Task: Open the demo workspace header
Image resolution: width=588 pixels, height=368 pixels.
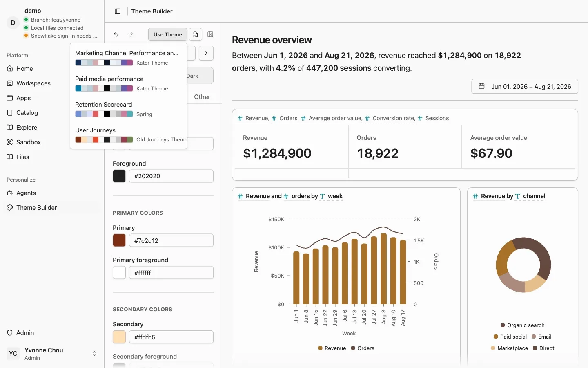Action: point(52,23)
